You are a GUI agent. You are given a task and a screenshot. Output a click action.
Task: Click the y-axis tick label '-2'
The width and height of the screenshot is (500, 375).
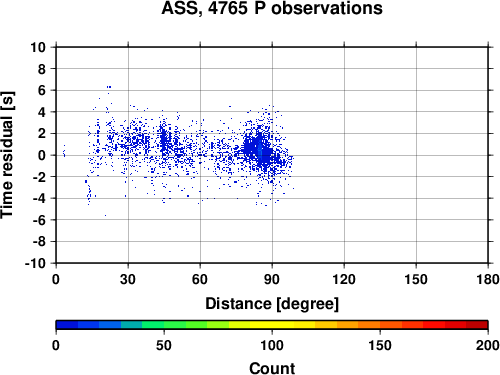click(x=39, y=177)
